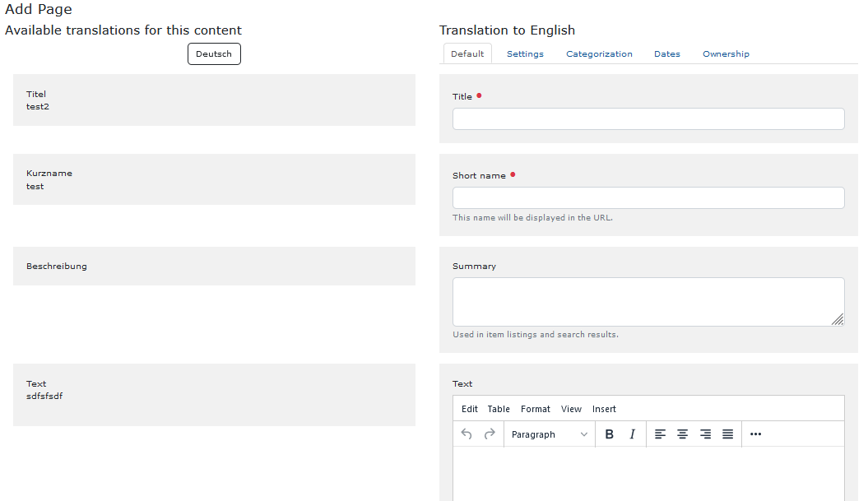Center align text in editor

point(683,434)
